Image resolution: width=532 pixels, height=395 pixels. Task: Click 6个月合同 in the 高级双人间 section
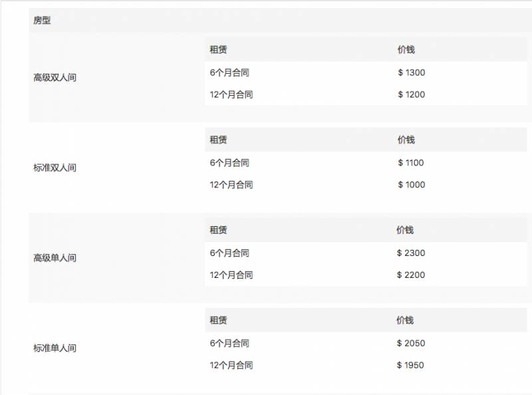coord(229,72)
